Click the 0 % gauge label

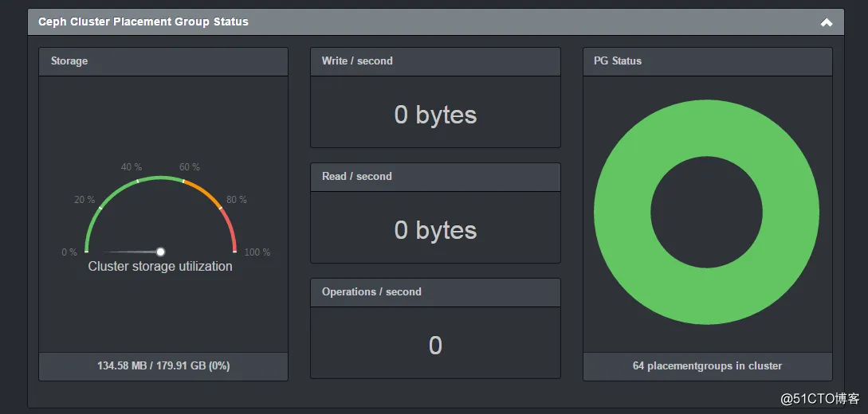coord(69,252)
